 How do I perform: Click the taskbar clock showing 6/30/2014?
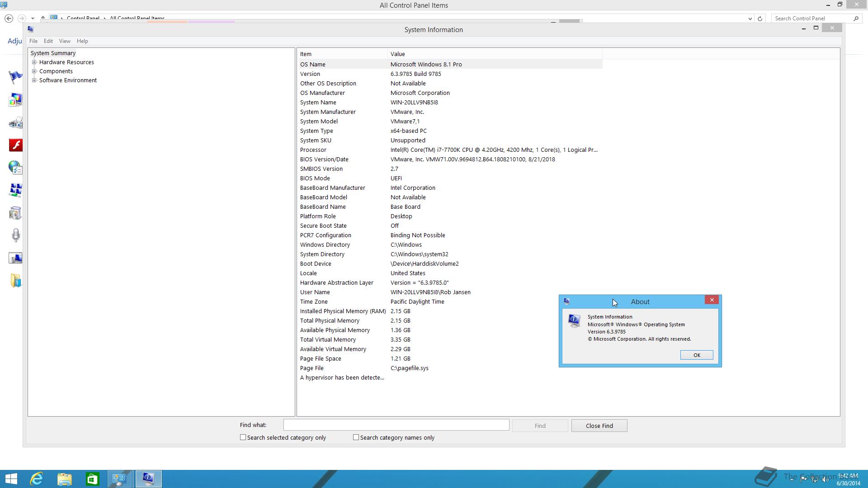point(848,479)
